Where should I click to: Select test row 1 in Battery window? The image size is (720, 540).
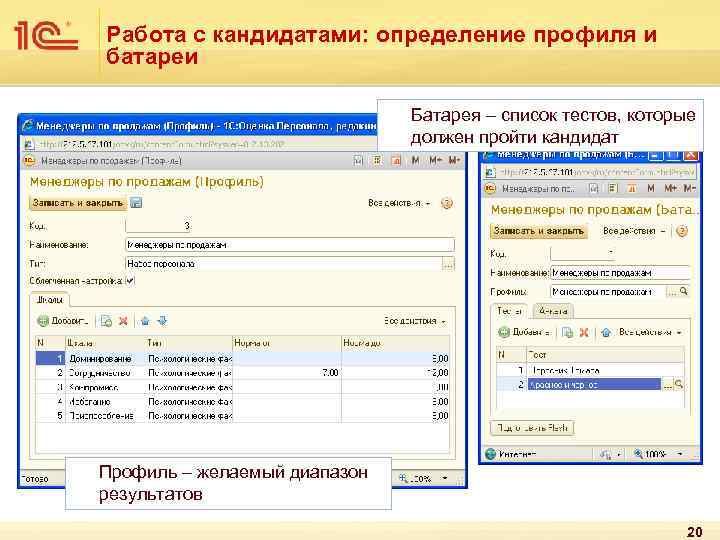590,370
